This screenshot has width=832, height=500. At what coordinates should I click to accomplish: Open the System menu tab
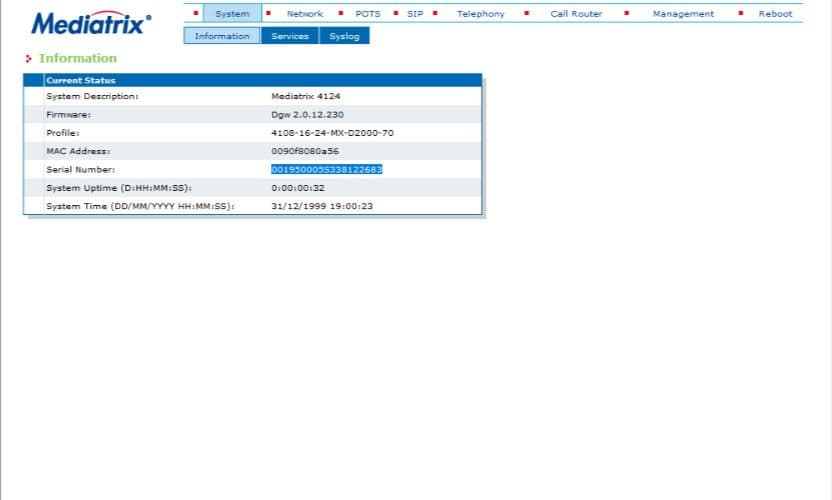232,14
